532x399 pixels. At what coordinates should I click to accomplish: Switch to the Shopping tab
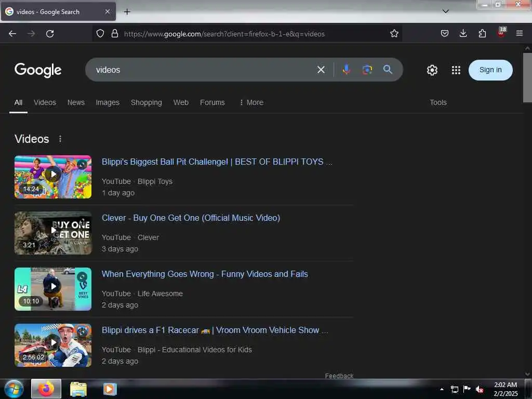(x=146, y=102)
